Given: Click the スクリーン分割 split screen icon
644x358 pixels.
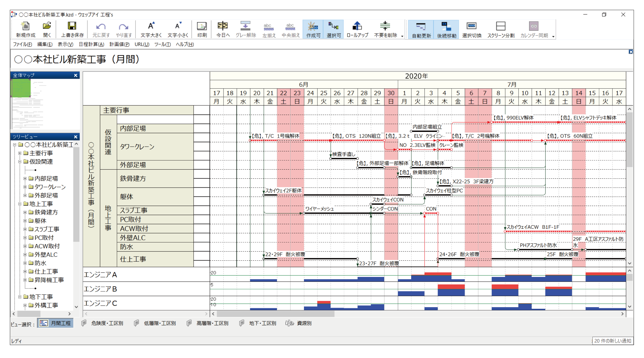Looking at the screenshot, I should (x=500, y=26).
